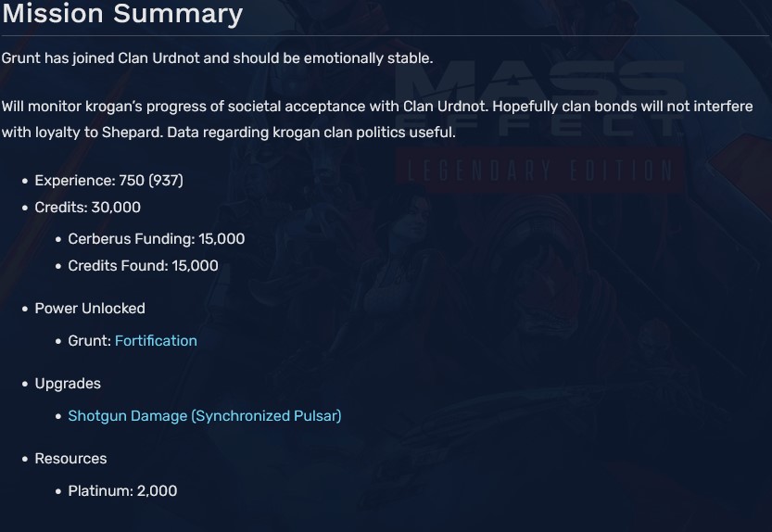Click the Mission Summary heading
Image resolution: width=772 pixels, height=532 pixels.
tap(122, 15)
